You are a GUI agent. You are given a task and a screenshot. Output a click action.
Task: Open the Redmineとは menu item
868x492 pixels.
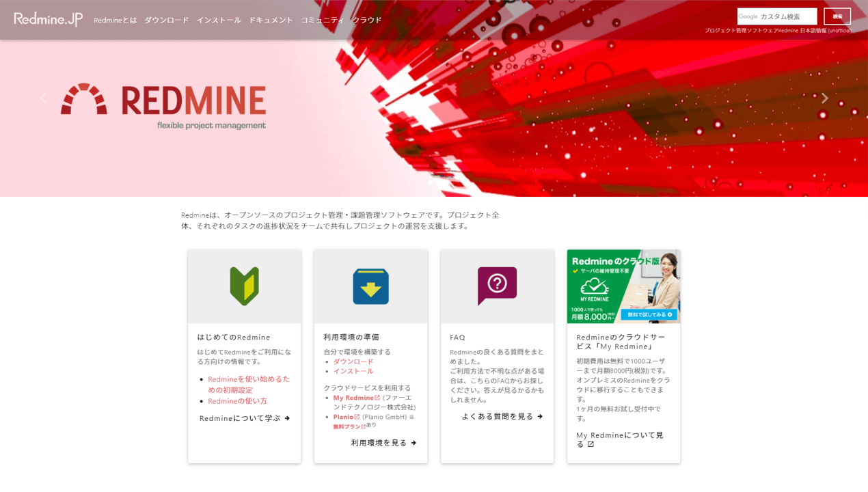115,20
